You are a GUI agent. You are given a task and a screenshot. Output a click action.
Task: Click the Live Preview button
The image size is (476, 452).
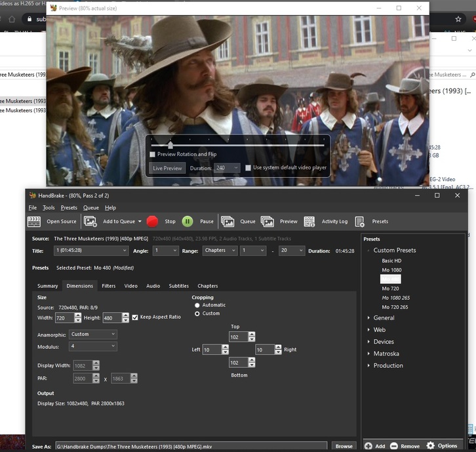(x=167, y=168)
